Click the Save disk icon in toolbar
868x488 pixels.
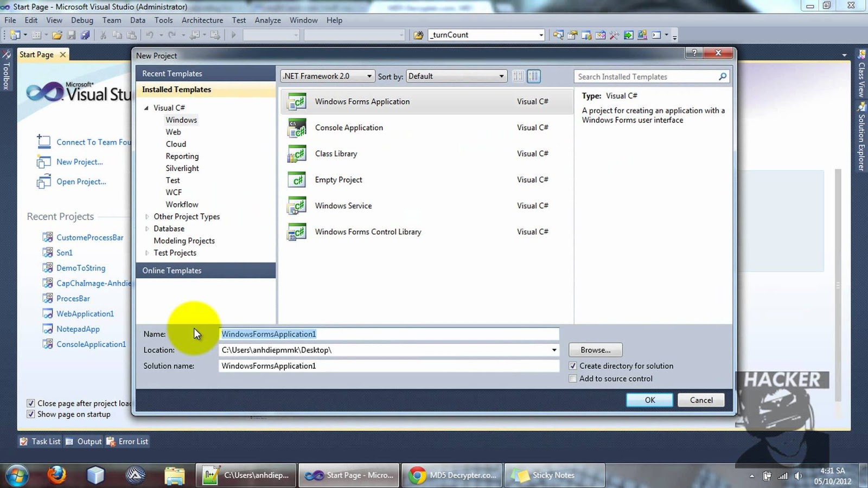click(71, 35)
